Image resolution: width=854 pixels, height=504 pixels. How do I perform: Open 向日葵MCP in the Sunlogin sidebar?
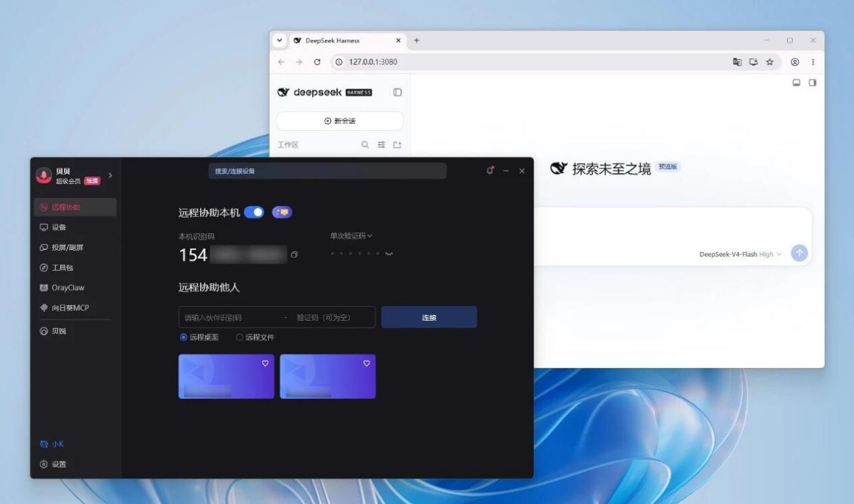(75, 308)
